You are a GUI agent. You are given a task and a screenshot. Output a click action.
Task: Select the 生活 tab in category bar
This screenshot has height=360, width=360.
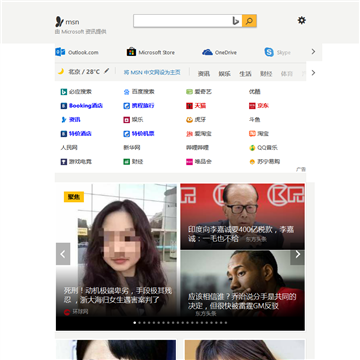tap(245, 74)
